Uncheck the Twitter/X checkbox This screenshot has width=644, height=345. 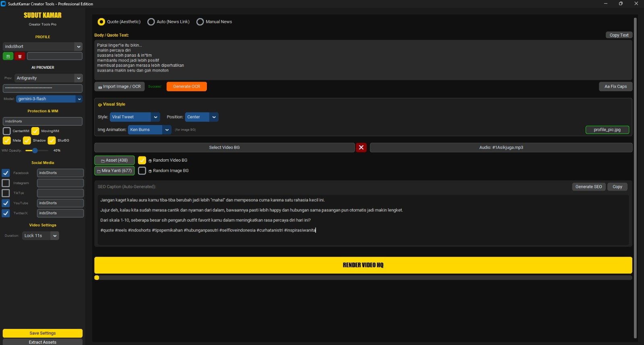pos(6,213)
